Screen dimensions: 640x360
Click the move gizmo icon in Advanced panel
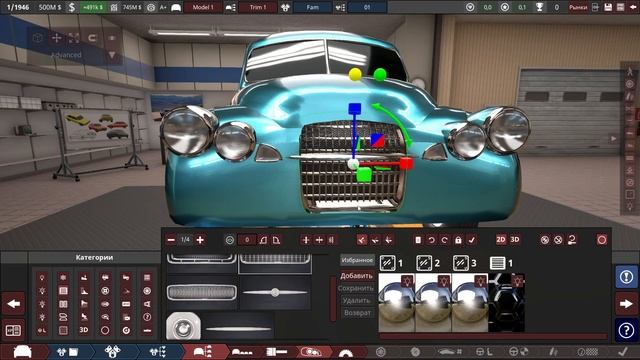(57, 38)
